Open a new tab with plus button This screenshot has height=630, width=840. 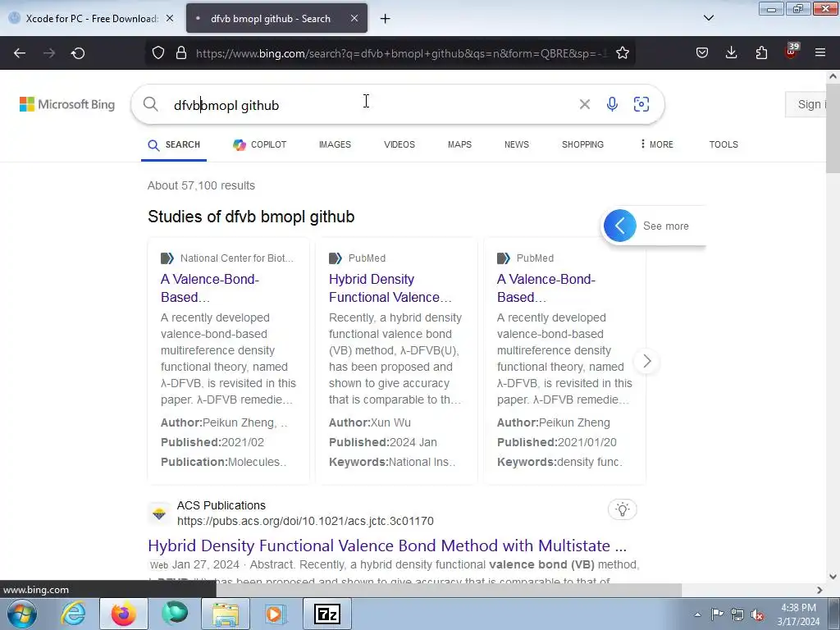[x=386, y=19]
